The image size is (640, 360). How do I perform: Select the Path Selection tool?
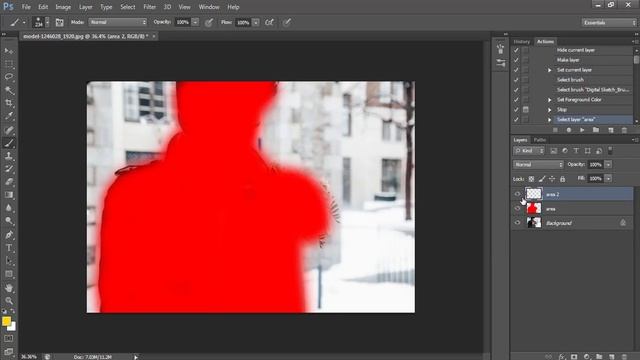pos(9,261)
